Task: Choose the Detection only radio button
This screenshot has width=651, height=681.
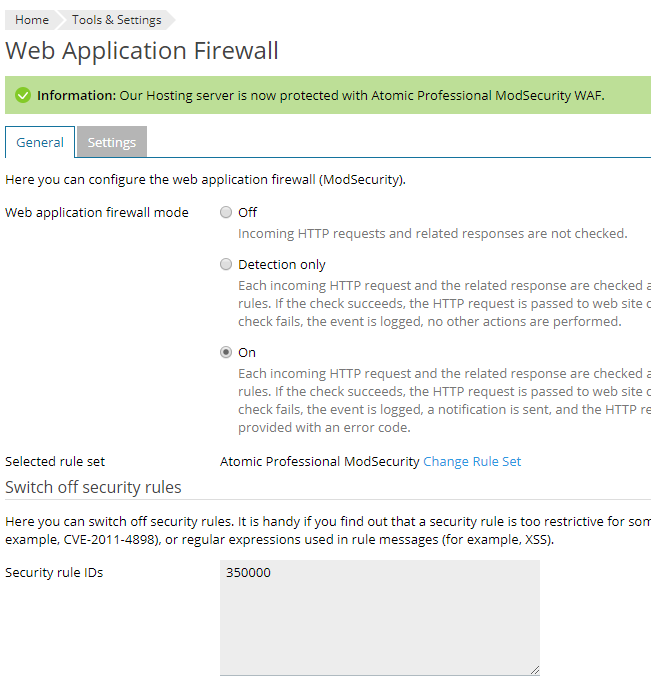Action: (226, 264)
